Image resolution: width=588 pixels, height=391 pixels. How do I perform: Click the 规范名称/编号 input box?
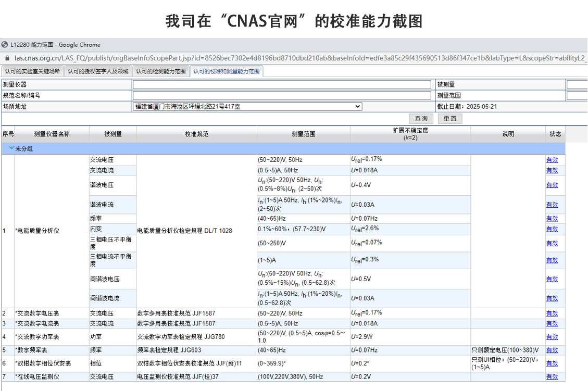point(282,95)
